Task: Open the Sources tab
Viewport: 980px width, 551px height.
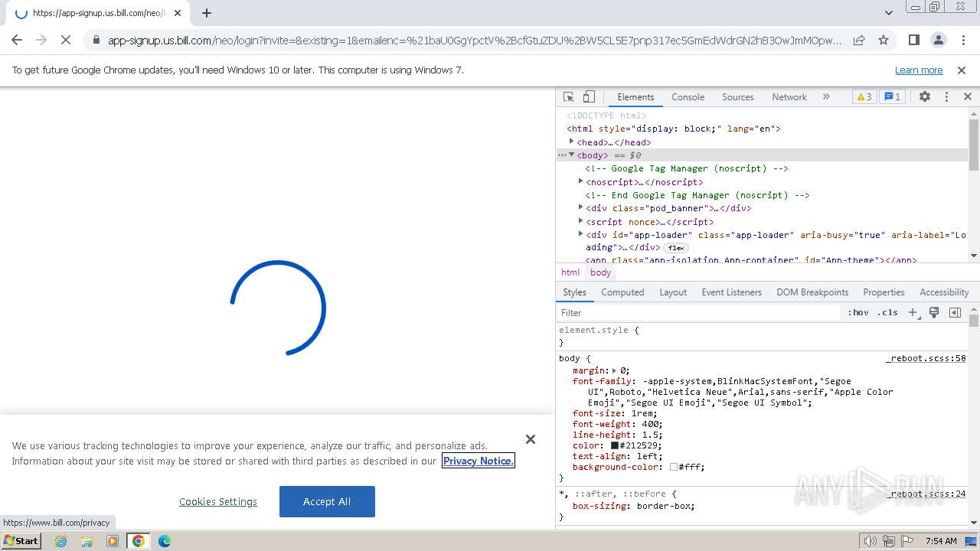Action: click(738, 97)
